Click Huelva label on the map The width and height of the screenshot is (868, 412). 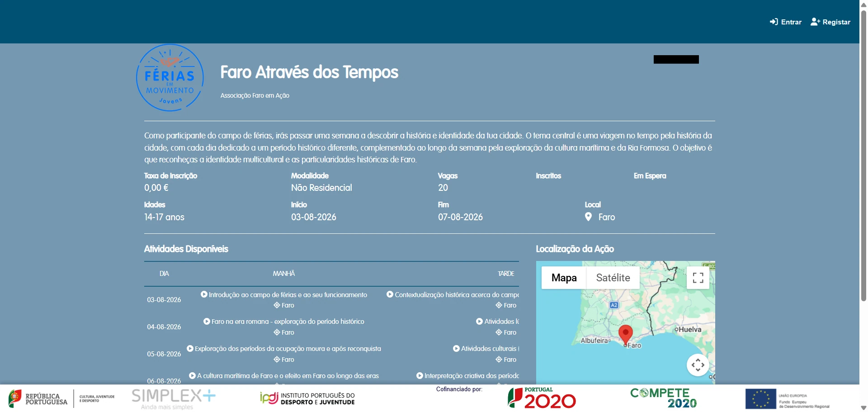tap(690, 329)
